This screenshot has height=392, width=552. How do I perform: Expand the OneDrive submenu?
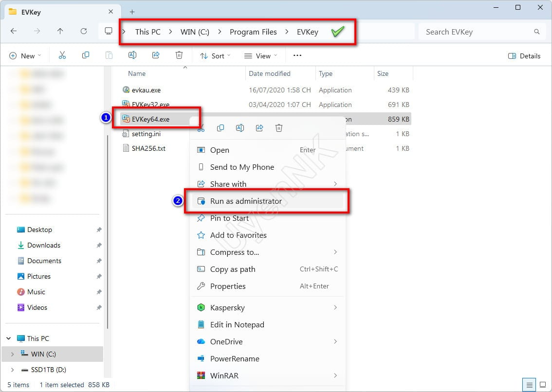(x=335, y=342)
